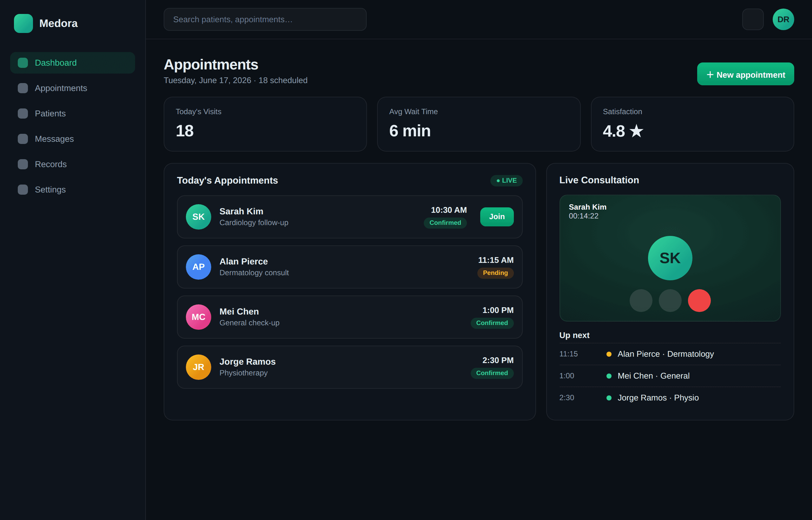Screen dimensions: 812x520
Task: Click the Medora logo icon
Action: click(23, 23)
